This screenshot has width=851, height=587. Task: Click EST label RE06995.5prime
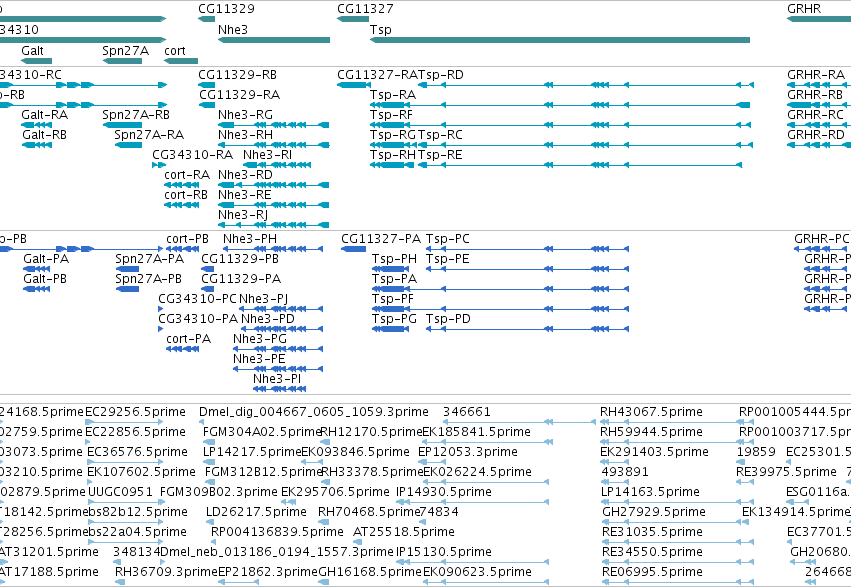coord(653,572)
